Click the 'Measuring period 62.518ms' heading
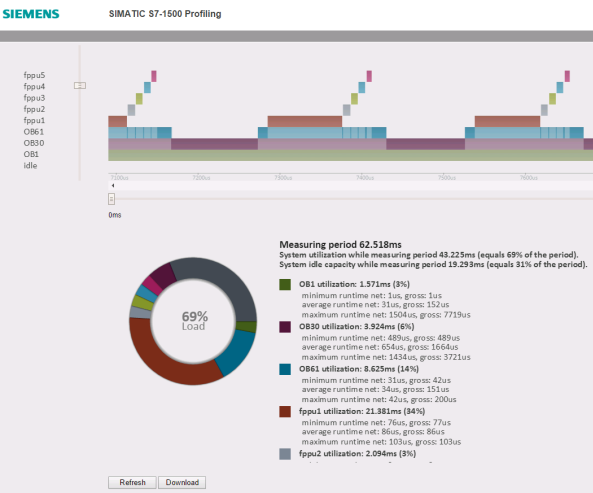The image size is (593, 493). tap(340, 245)
